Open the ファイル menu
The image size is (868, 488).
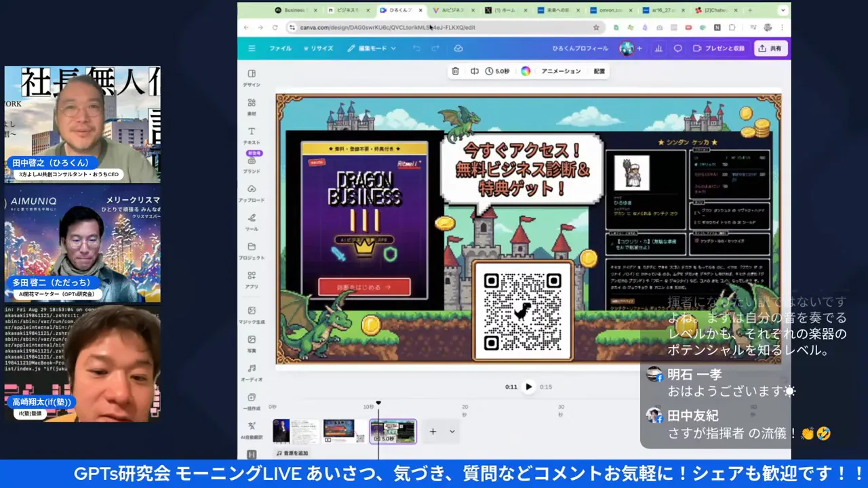279,48
